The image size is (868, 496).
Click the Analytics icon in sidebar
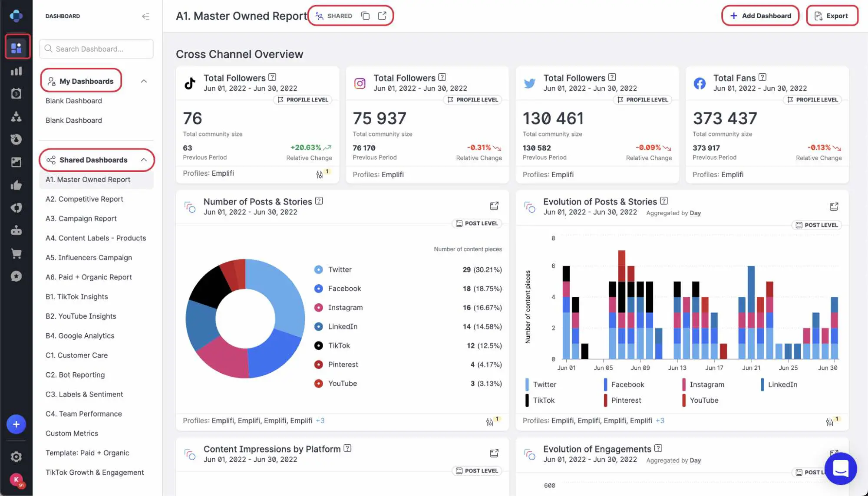coord(16,71)
